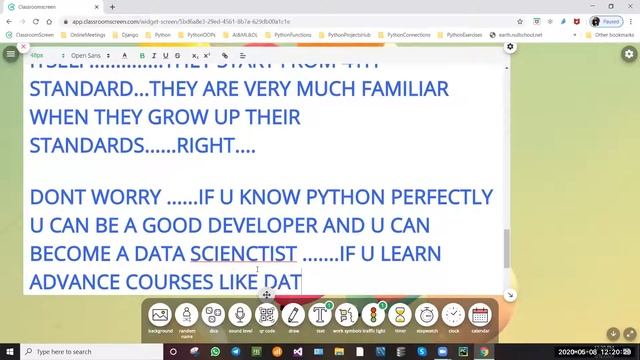640x360 pixels.
Task: Open the calendar widget
Action: coord(480,315)
